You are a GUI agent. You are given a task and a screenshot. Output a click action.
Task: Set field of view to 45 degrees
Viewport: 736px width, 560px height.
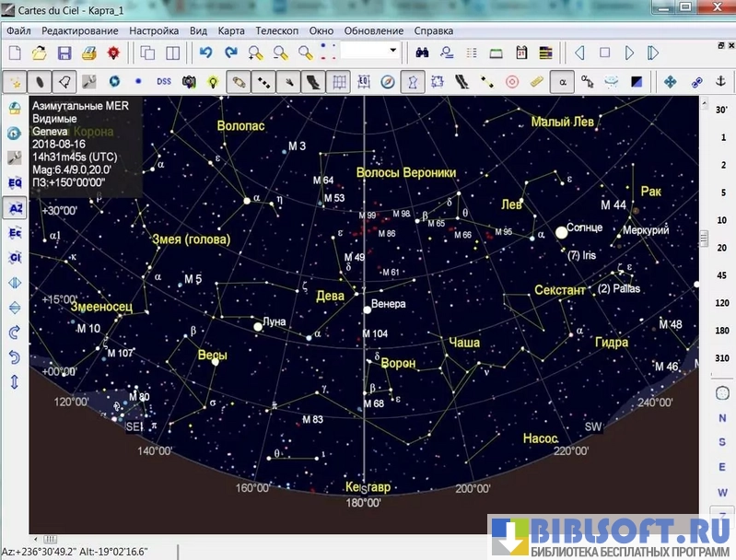(x=721, y=275)
